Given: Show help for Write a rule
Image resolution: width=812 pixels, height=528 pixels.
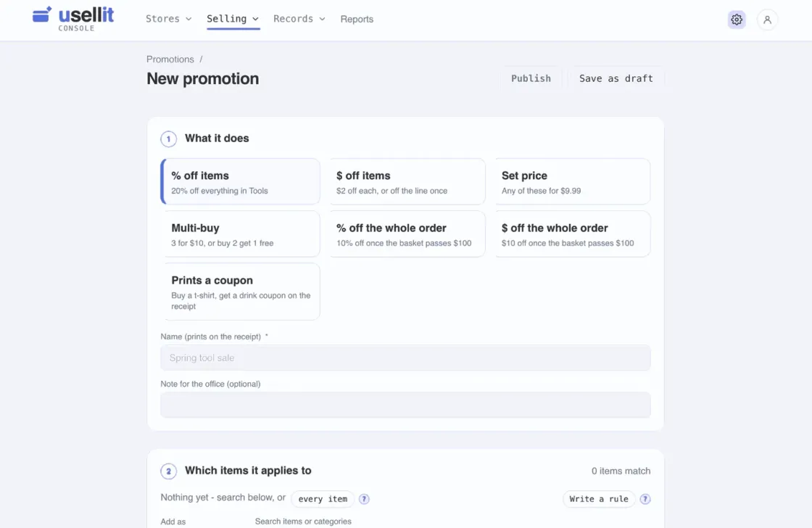Looking at the screenshot, I should (x=645, y=499).
